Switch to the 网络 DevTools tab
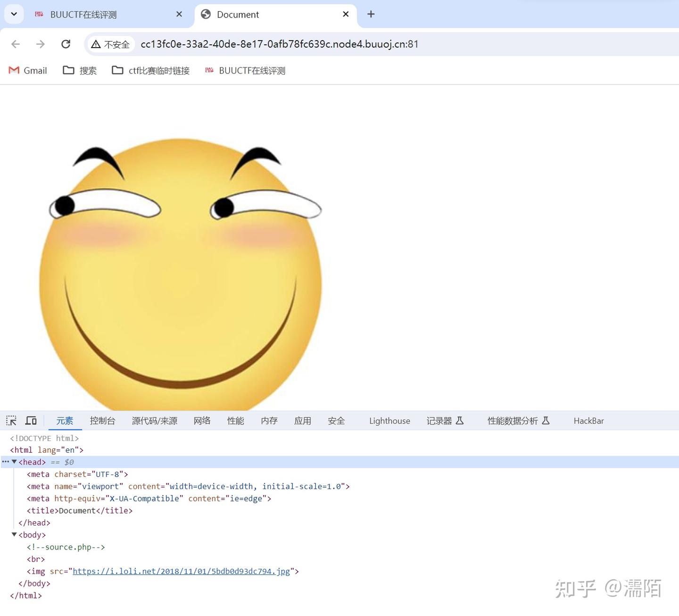 click(x=202, y=421)
